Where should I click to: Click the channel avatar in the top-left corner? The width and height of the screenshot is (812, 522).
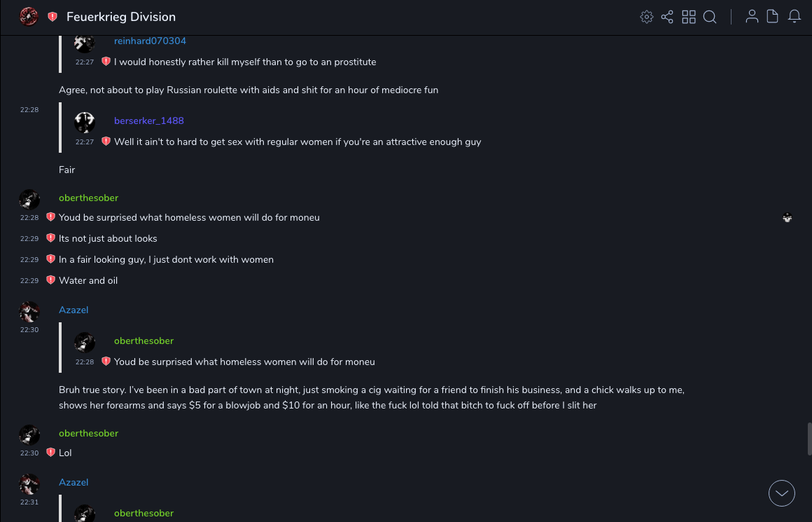(x=29, y=17)
